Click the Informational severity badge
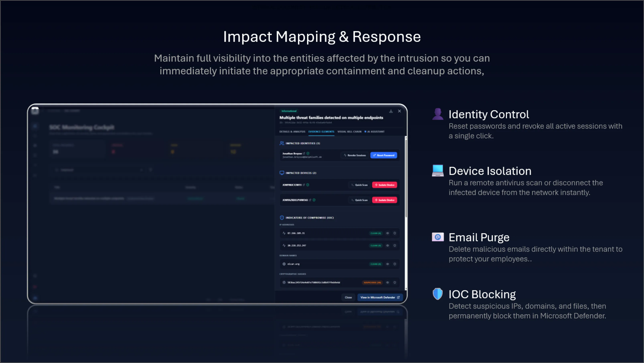 point(289,111)
